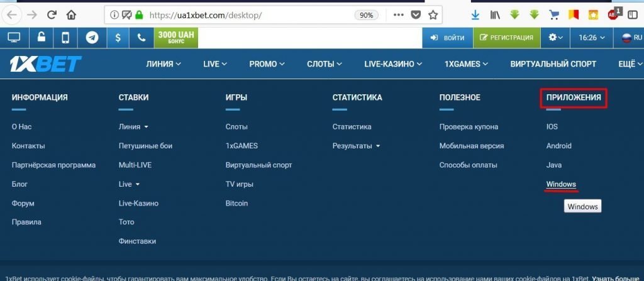
Task: Open the Java application link
Action: click(553, 165)
